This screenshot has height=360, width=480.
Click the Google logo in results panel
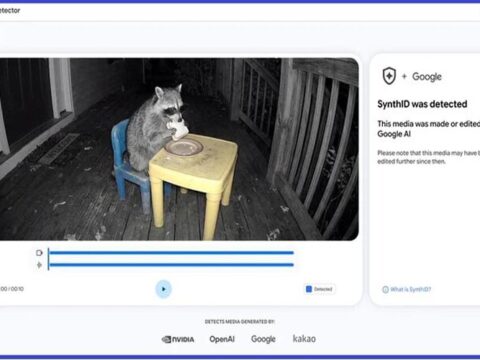[427, 77]
